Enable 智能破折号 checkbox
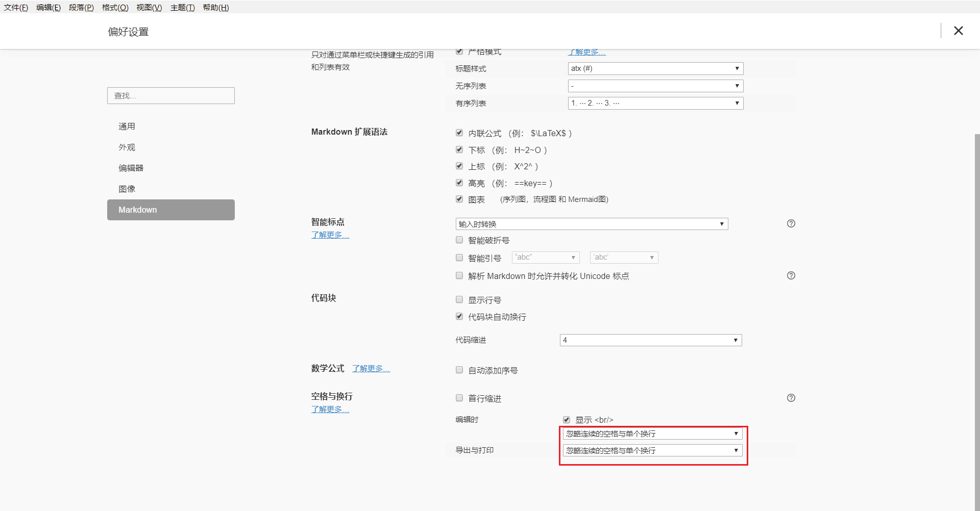The image size is (980, 511). 459,240
